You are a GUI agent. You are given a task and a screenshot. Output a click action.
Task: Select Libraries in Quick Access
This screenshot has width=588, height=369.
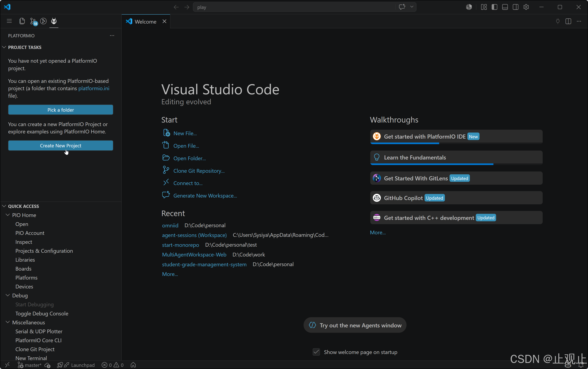tap(25, 260)
